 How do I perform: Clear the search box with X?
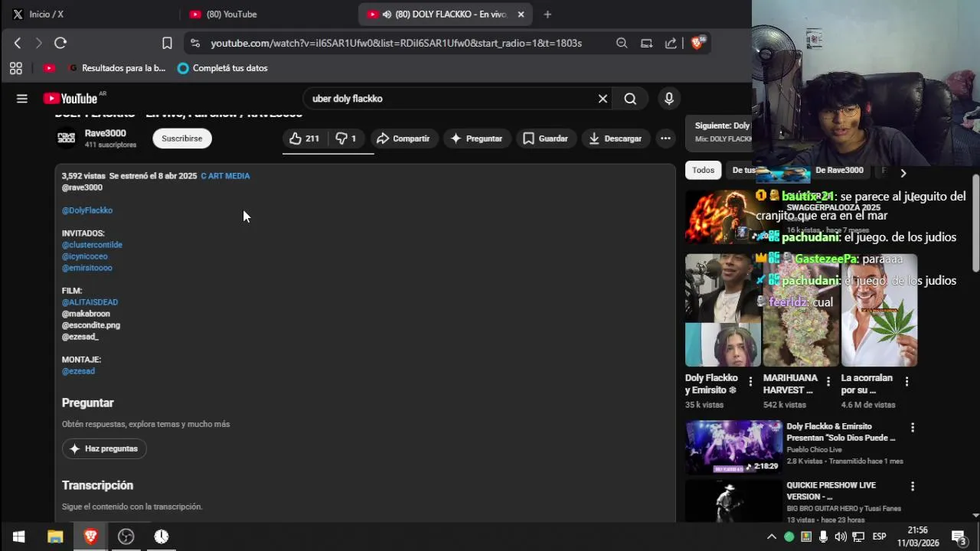pos(603,99)
